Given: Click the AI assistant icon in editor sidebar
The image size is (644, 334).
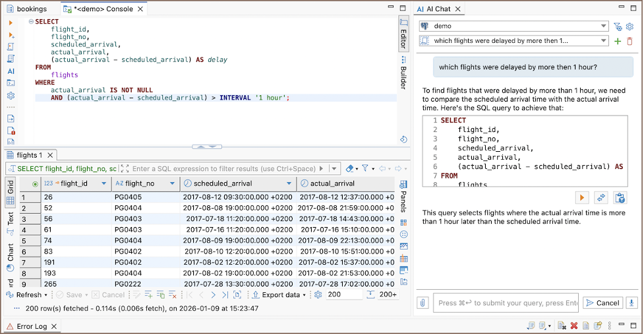Looking at the screenshot, I should (x=11, y=71).
